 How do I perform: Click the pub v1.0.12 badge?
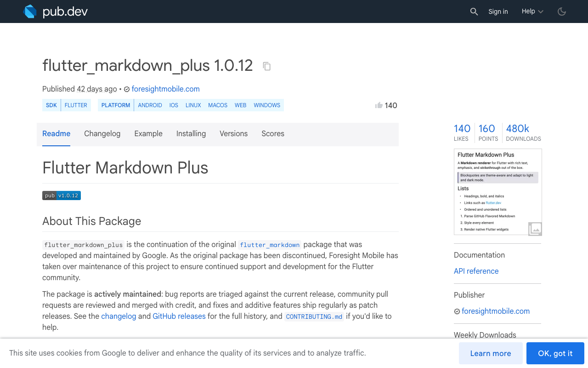62,195
